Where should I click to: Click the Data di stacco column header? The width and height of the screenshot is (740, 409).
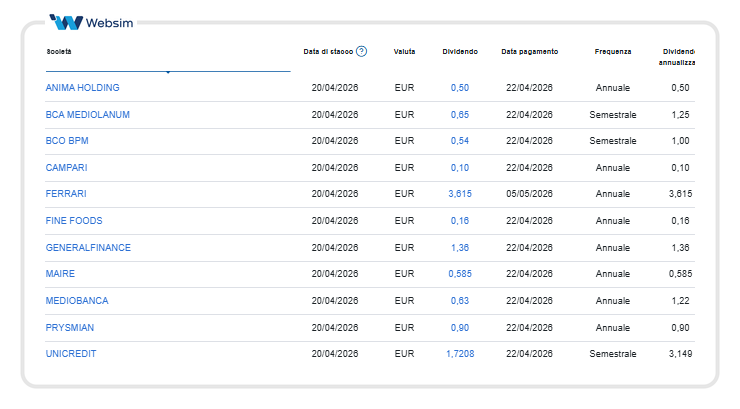pyautogui.click(x=328, y=51)
